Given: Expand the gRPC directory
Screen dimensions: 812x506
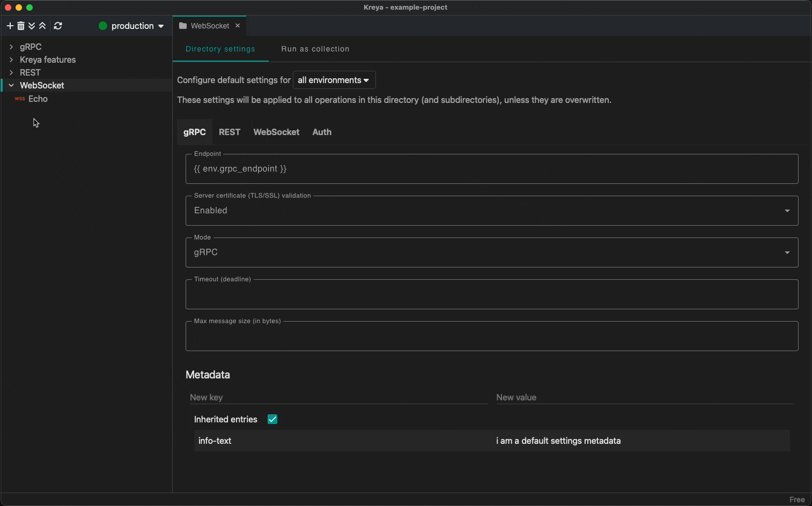Looking at the screenshot, I should tap(11, 47).
